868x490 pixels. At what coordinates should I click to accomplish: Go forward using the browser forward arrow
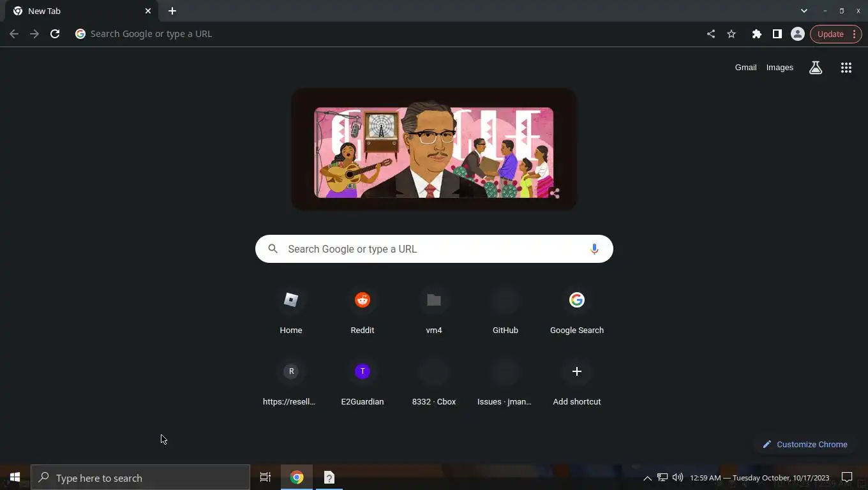pyautogui.click(x=34, y=34)
